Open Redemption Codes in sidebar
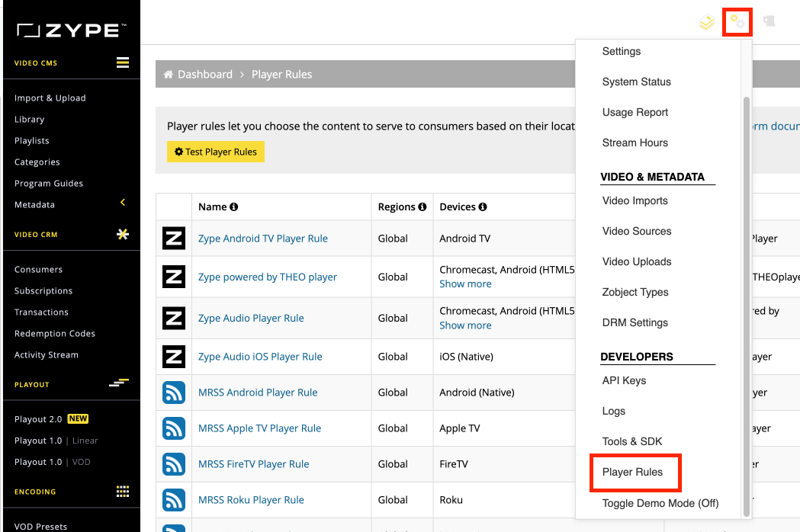800x532 pixels. pos(55,334)
